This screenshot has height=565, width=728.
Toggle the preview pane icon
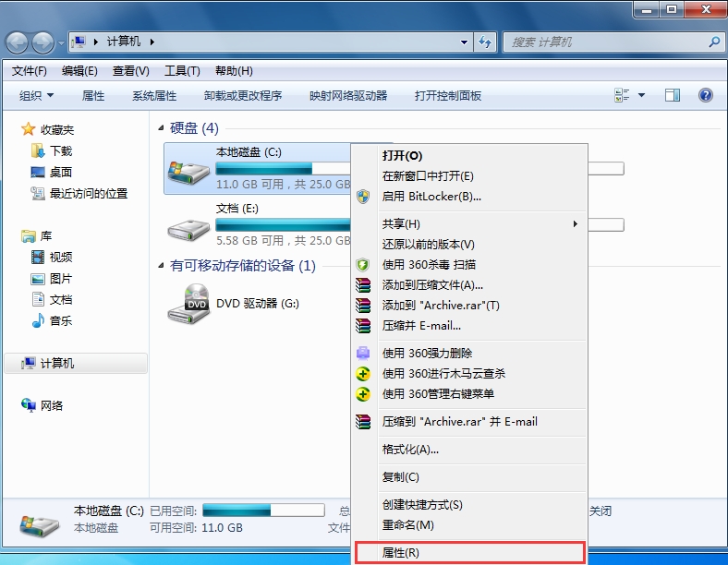click(673, 95)
